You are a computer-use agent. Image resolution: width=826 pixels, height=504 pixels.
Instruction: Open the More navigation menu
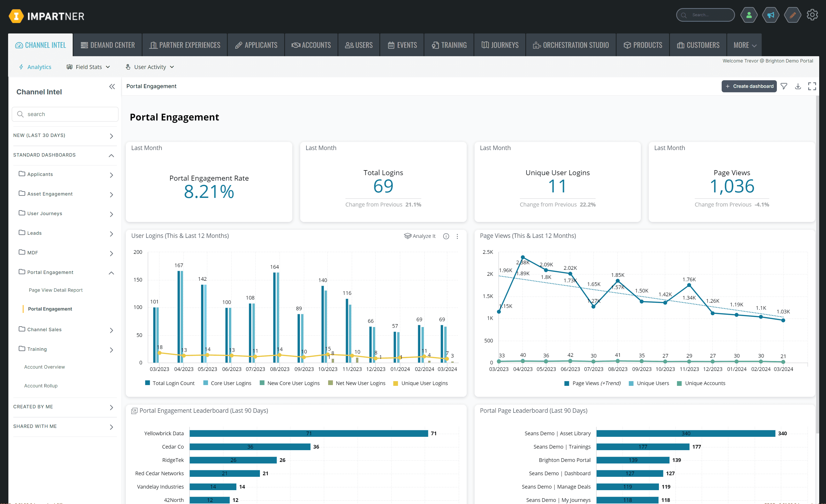[744, 45]
